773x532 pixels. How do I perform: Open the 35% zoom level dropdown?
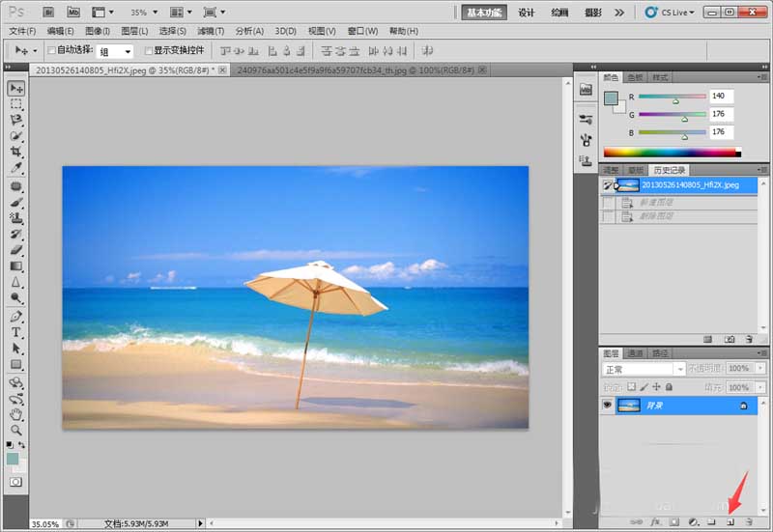pyautogui.click(x=144, y=12)
